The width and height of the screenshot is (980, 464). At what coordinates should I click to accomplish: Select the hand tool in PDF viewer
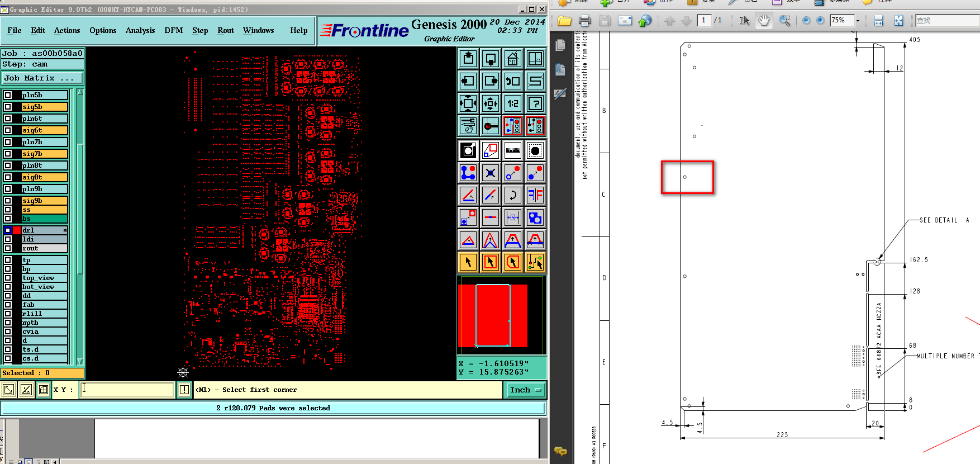pyautogui.click(x=764, y=21)
